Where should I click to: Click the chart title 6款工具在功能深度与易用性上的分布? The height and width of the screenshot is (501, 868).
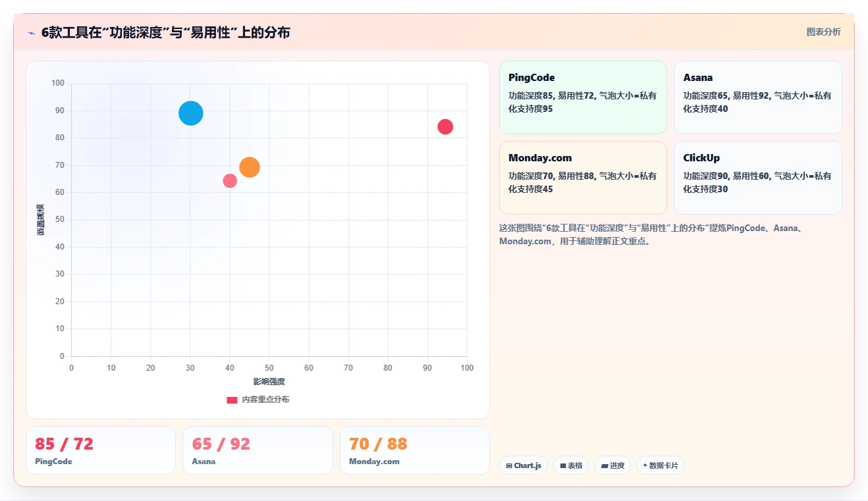click(x=165, y=32)
